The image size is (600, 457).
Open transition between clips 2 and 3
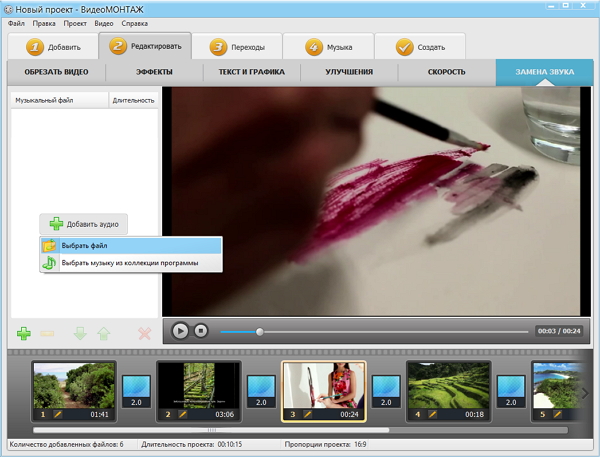click(261, 391)
